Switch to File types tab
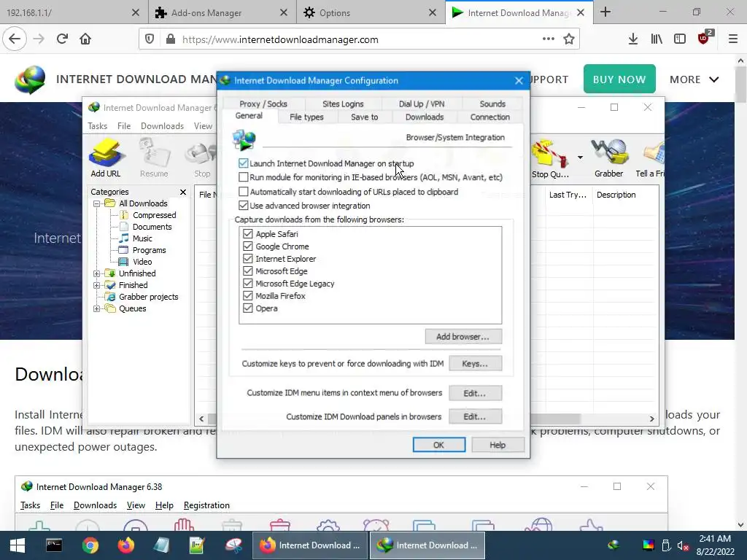Image resolution: width=747 pixels, height=560 pixels. click(306, 117)
